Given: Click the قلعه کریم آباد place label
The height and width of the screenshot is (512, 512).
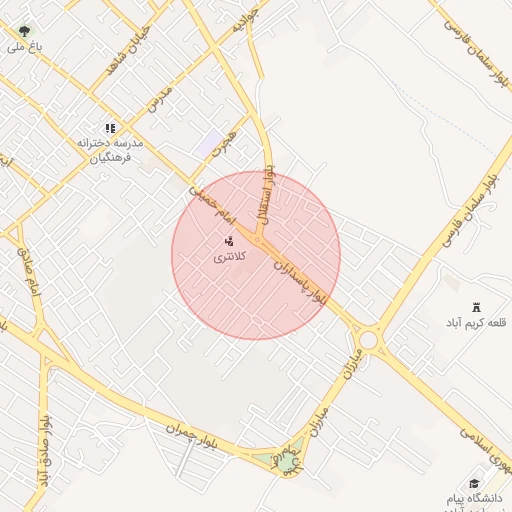Looking at the screenshot, I should (x=476, y=323).
